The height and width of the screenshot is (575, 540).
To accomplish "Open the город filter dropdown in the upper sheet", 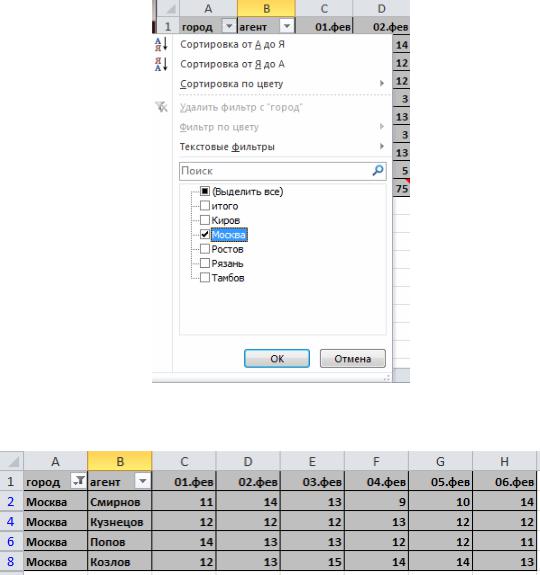I will click(x=229, y=26).
